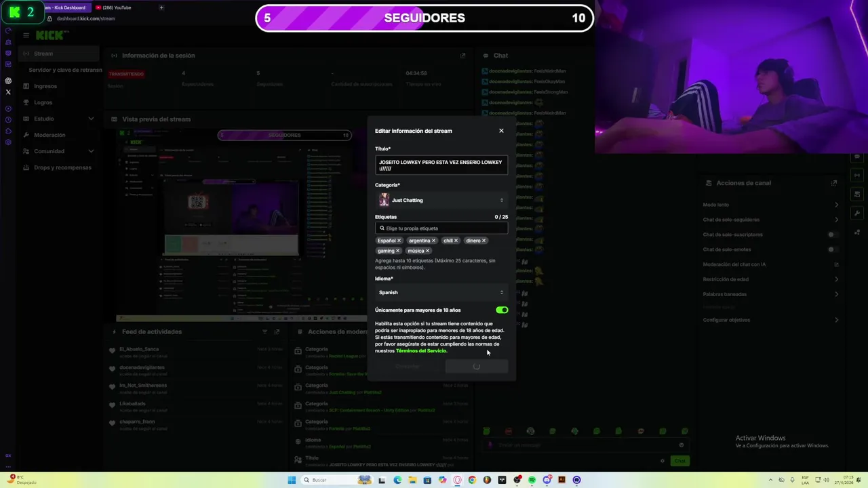Image resolution: width=868 pixels, height=488 pixels.
Task: Remove the Español tag
Action: 399,241
